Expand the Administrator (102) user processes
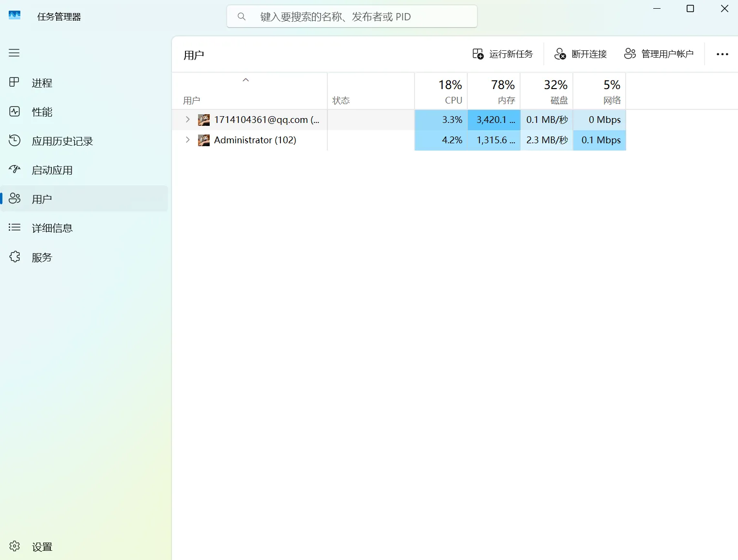738x560 pixels. [x=187, y=140]
